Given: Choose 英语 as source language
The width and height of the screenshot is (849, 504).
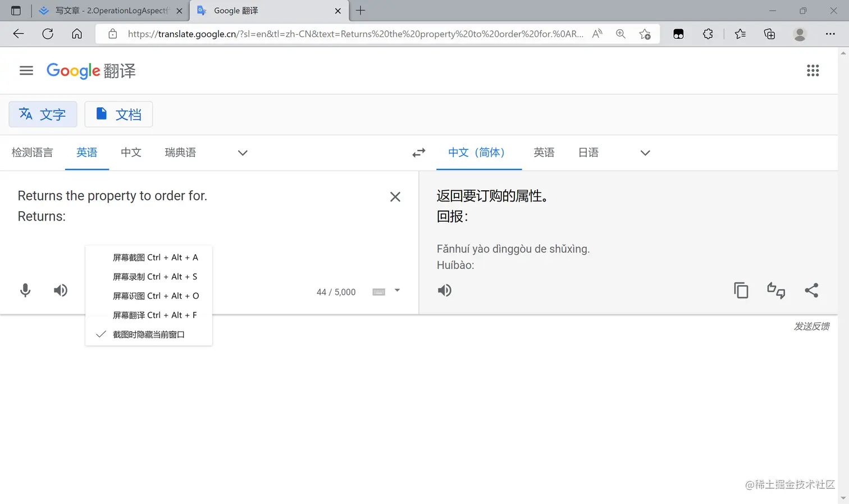Looking at the screenshot, I should tap(87, 153).
